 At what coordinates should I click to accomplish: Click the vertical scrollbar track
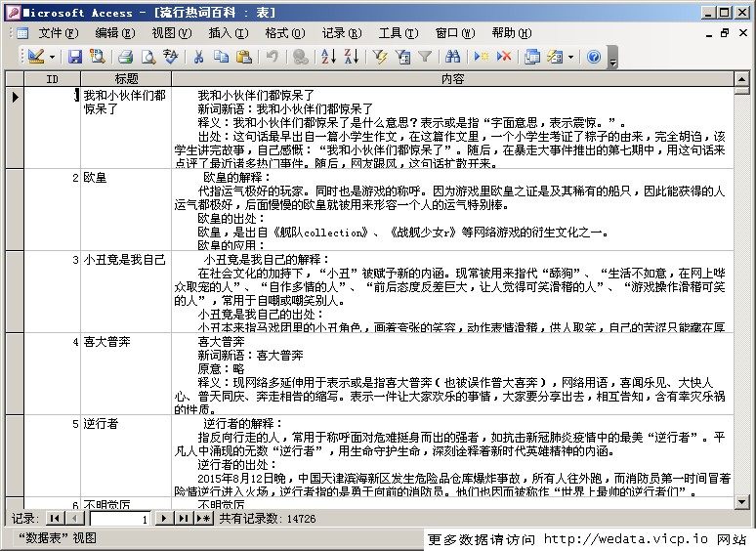tap(741, 294)
